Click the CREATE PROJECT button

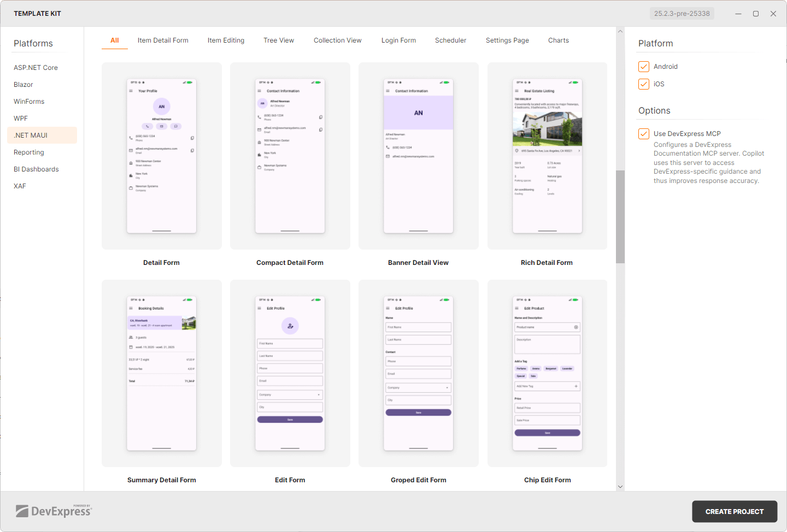point(734,511)
